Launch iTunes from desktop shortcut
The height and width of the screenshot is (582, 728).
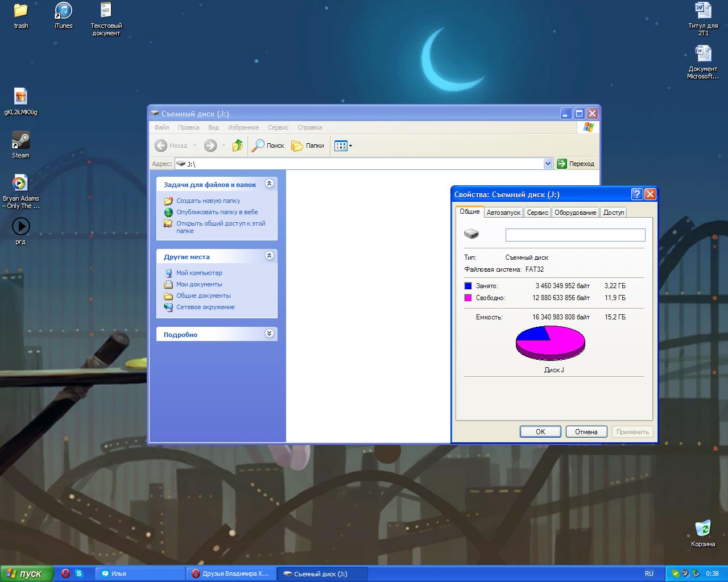(x=63, y=15)
